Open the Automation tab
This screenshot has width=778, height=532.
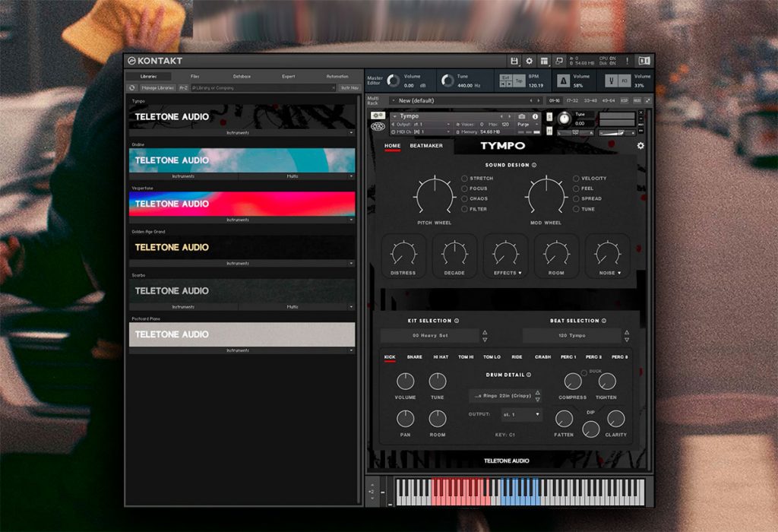click(x=337, y=77)
